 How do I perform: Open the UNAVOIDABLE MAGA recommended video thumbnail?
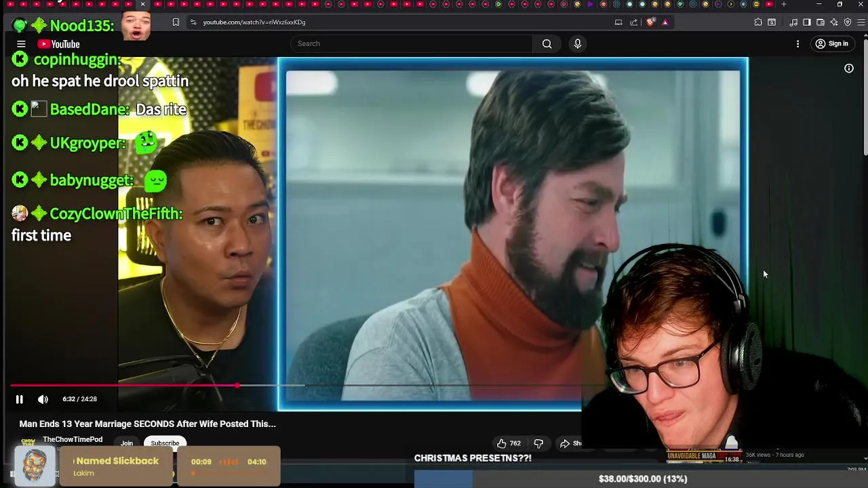(x=703, y=455)
